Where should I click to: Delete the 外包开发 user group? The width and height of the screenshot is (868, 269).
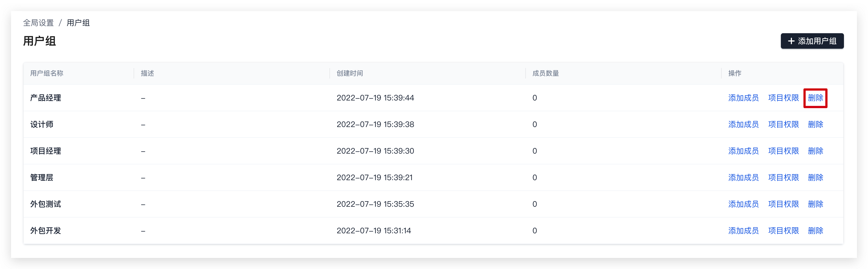(x=815, y=231)
